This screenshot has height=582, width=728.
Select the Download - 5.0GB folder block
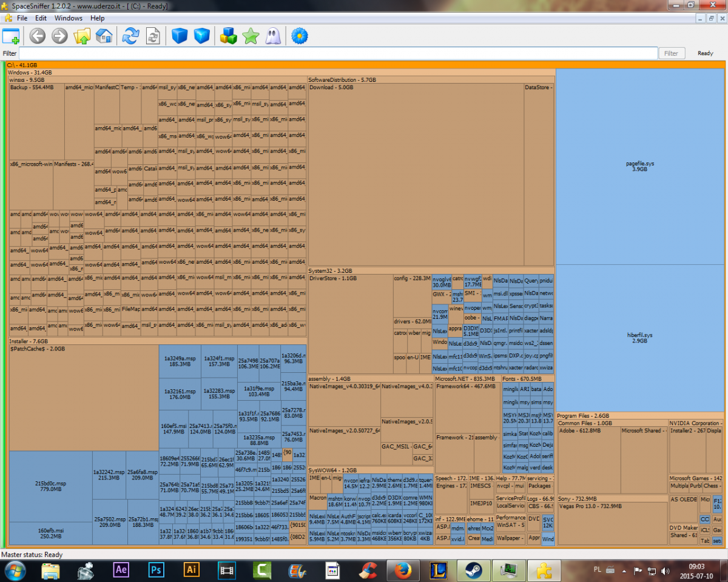416,174
